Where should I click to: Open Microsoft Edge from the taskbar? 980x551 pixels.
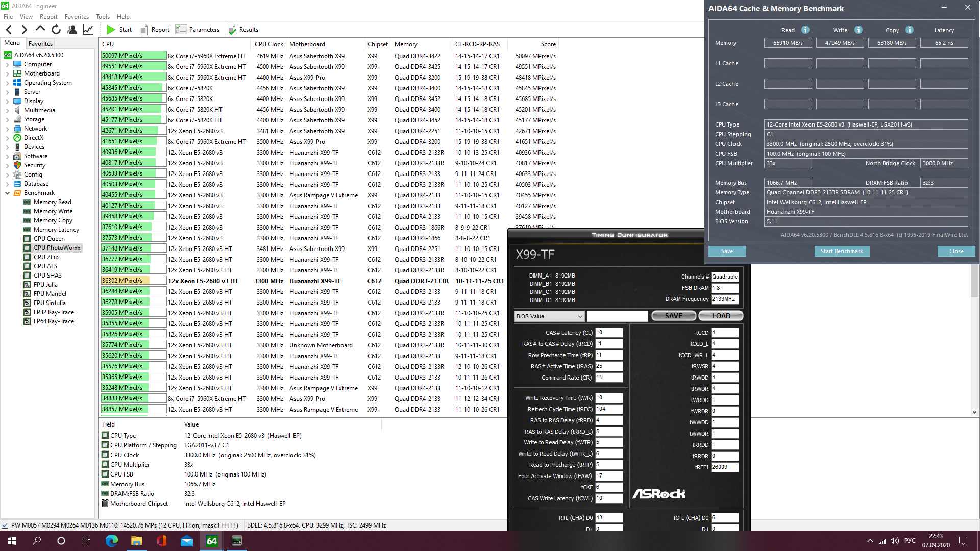tap(111, 541)
